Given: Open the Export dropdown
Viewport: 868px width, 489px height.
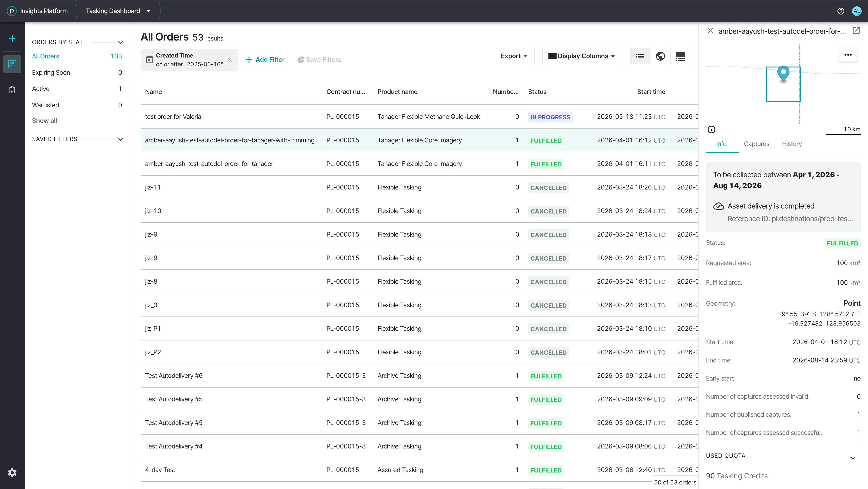Looking at the screenshot, I should pos(515,56).
